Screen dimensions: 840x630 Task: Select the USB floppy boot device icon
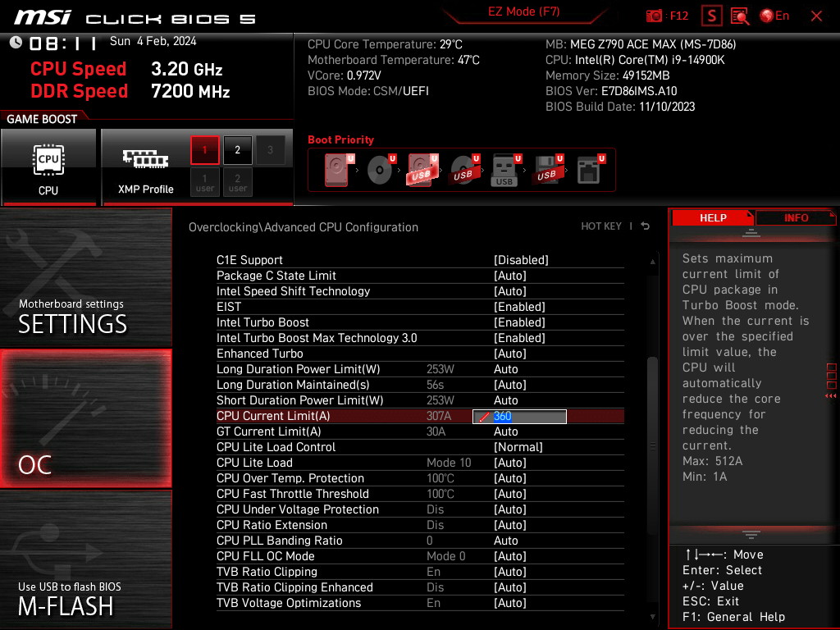click(547, 170)
